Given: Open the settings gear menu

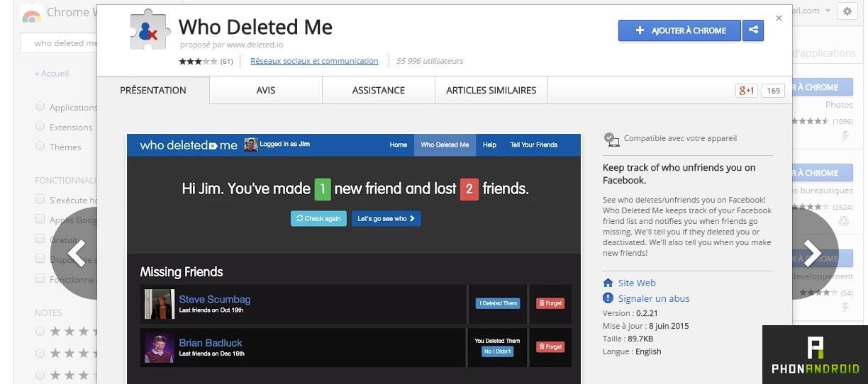Looking at the screenshot, I should point(847,11).
